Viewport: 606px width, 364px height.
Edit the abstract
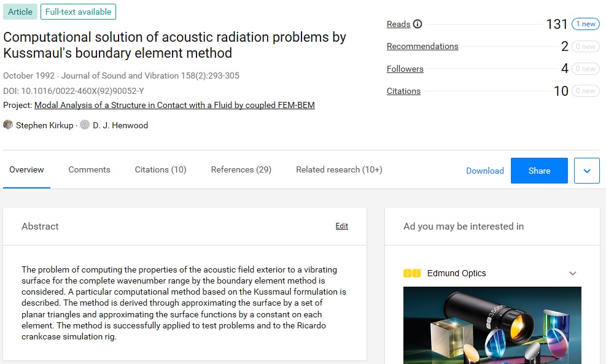(x=341, y=226)
